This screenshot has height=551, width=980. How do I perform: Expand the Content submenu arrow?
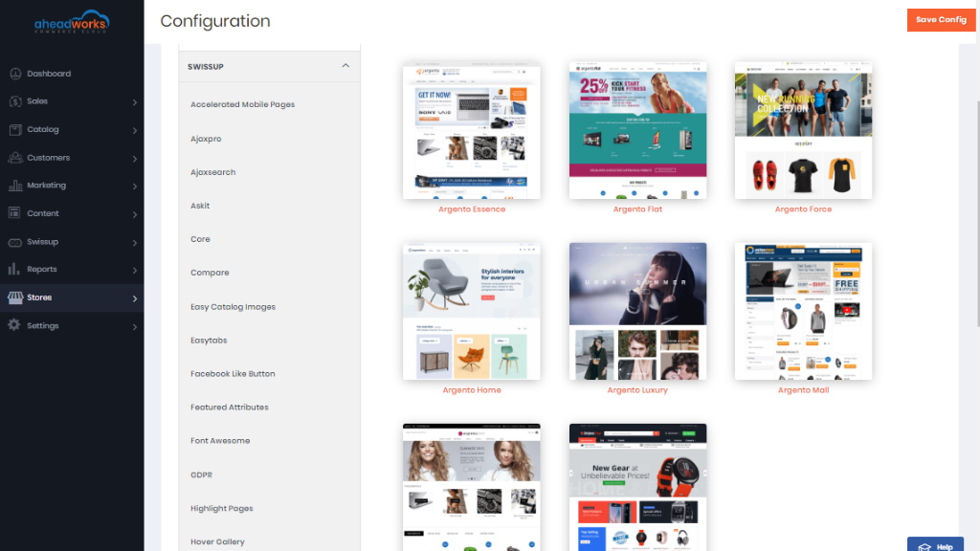(x=134, y=213)
